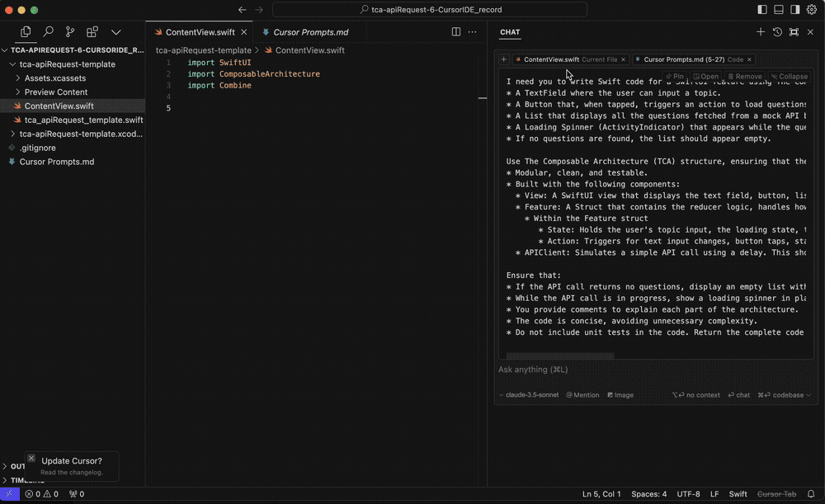Open the Search view icon
Image resolution: width=825 pixels, height=504 pixels.
pos(48,32)
